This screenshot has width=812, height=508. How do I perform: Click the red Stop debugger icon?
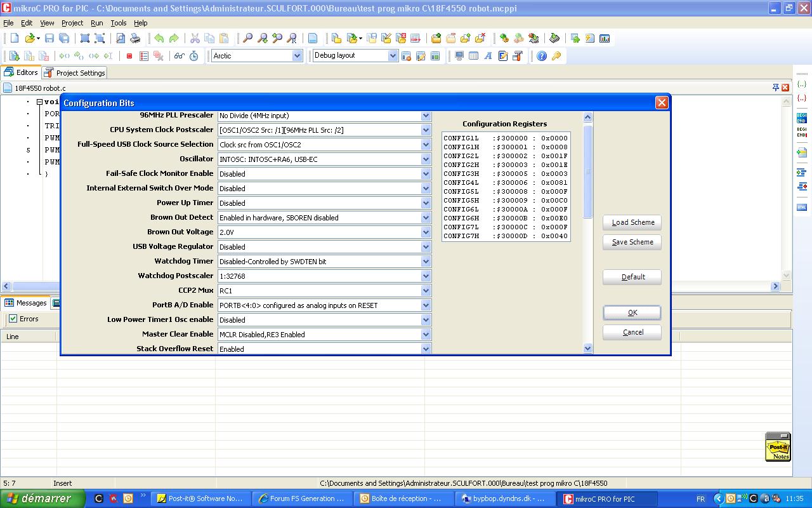point(129,56)
